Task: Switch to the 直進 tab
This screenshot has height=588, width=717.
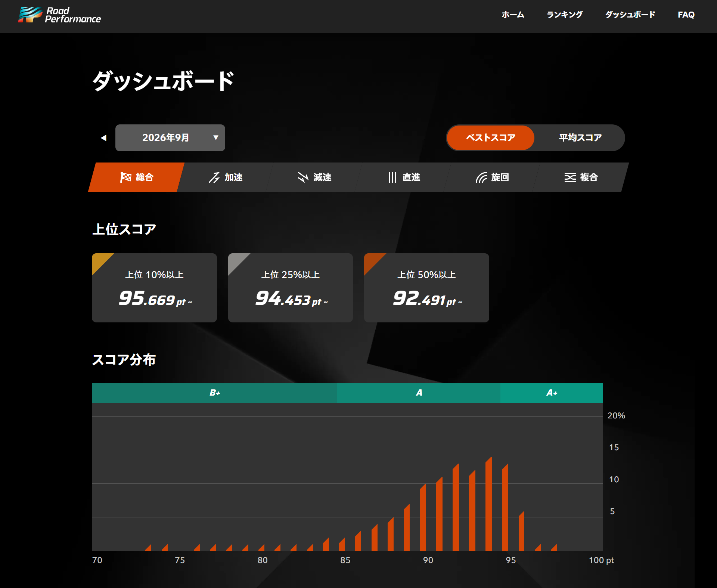Action: point(403,177)
